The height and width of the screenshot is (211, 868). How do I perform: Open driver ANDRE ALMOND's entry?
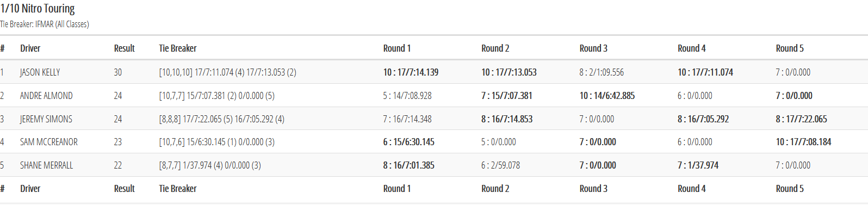(46, 96)
